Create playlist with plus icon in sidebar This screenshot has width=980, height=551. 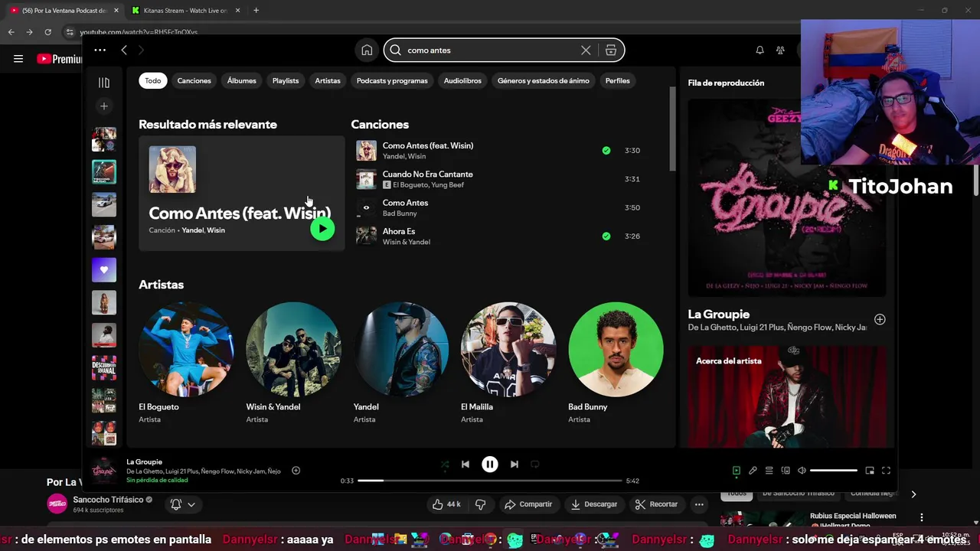[x=104, y=106]
